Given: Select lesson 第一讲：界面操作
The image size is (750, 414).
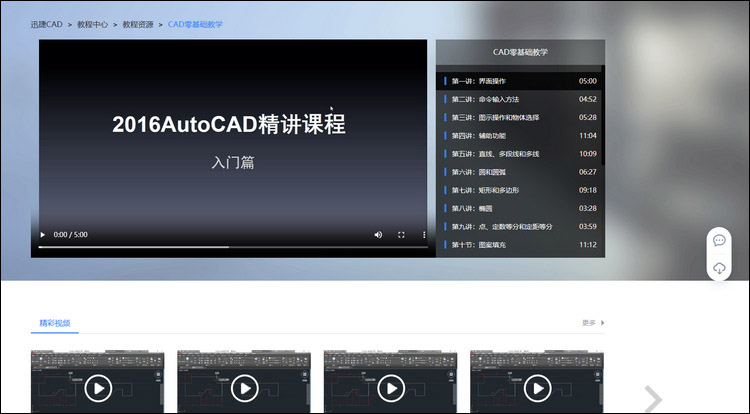Looking at the screenshot, I should pyautogui.click(x=520, y=81).
